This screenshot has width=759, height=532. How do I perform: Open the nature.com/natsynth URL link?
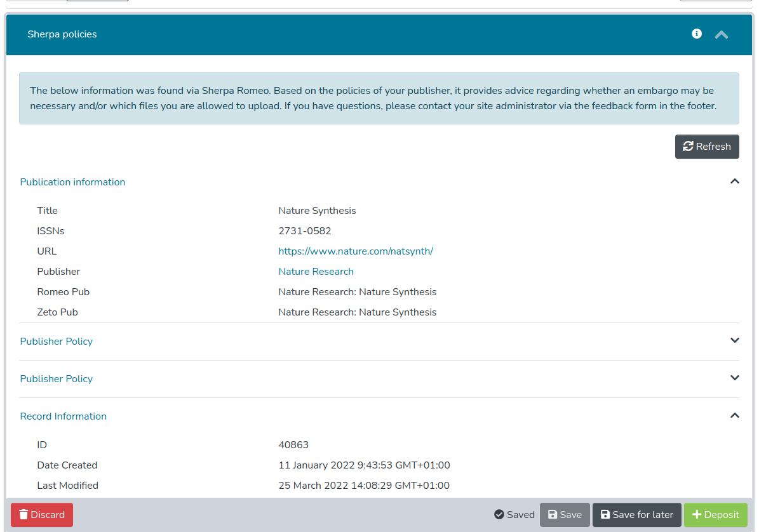tap(355, 251)
